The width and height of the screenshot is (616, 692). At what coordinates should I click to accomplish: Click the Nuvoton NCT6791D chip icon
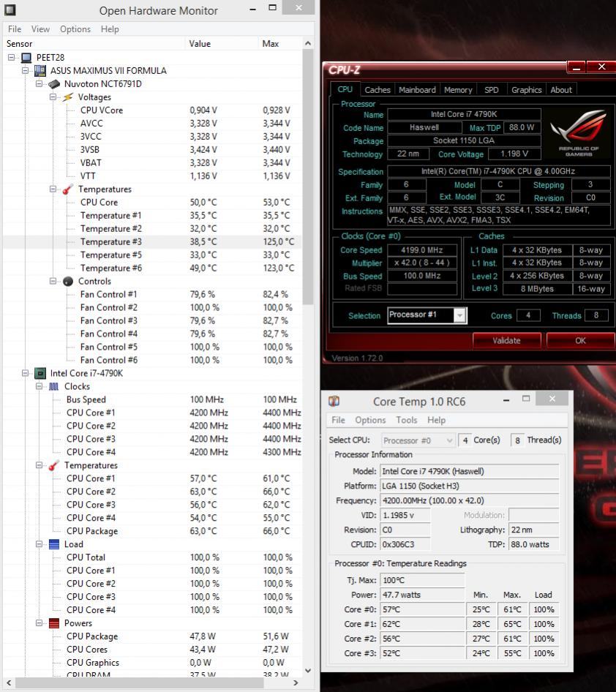(54, 84)
